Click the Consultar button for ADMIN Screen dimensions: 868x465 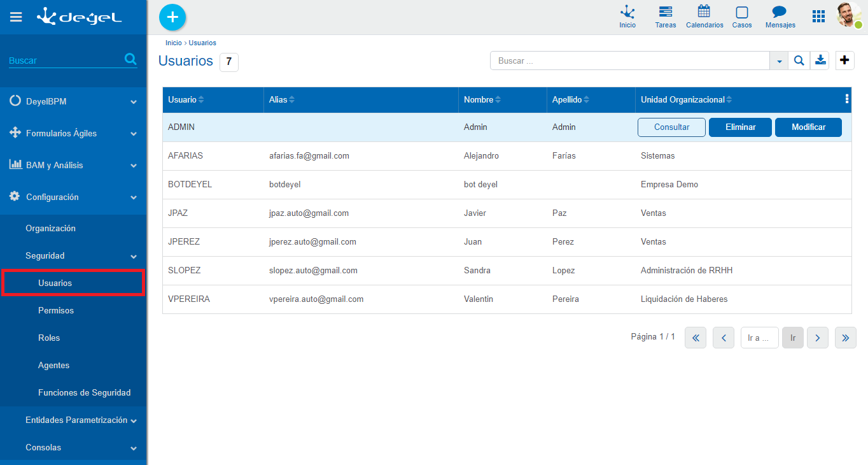coord(671,127)
